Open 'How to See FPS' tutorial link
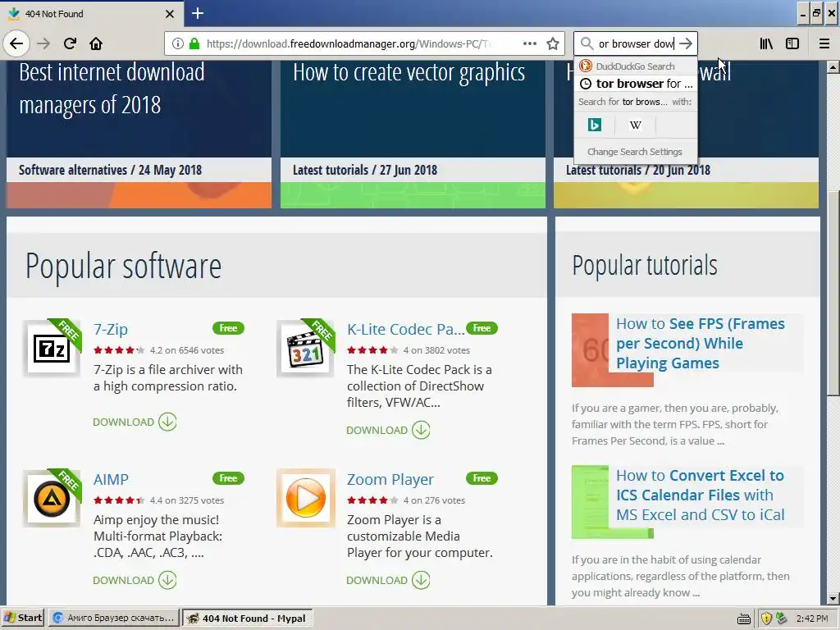Viewport: 840px width, 630px height. click(701, 344)
